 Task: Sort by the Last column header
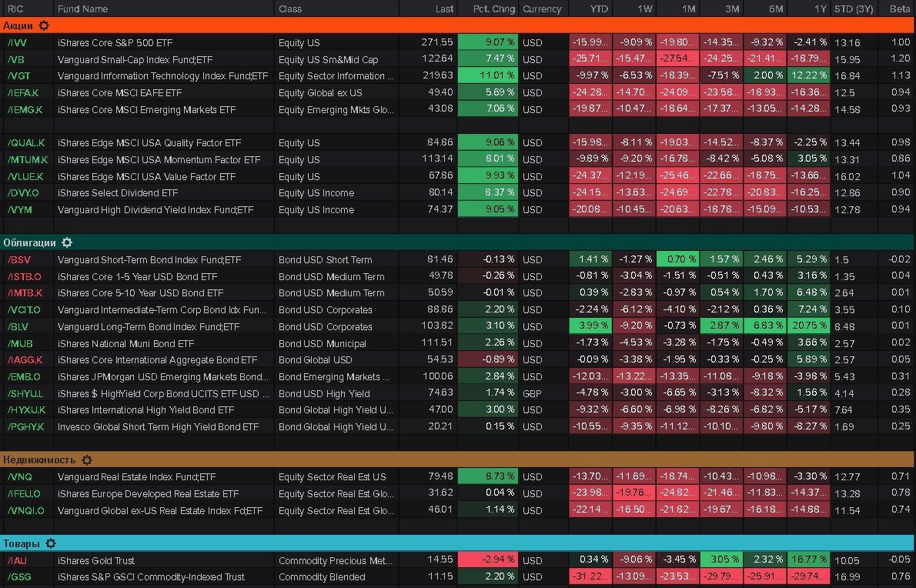click(444, 8)
